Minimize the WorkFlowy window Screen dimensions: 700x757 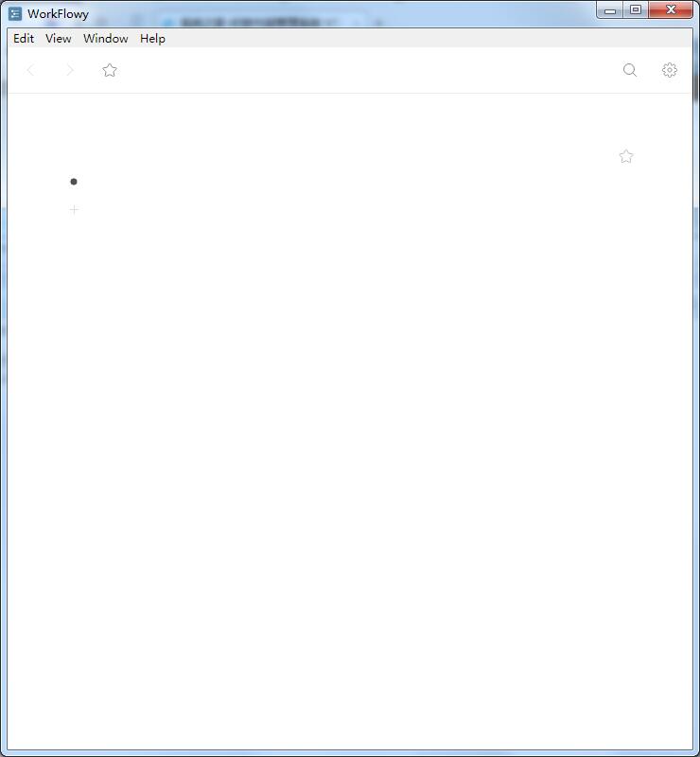tap(610, 10)
